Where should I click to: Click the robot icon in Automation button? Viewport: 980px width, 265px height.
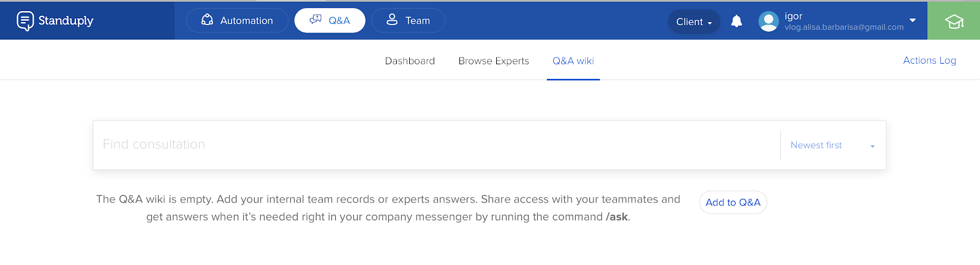[x=208, y=20]
